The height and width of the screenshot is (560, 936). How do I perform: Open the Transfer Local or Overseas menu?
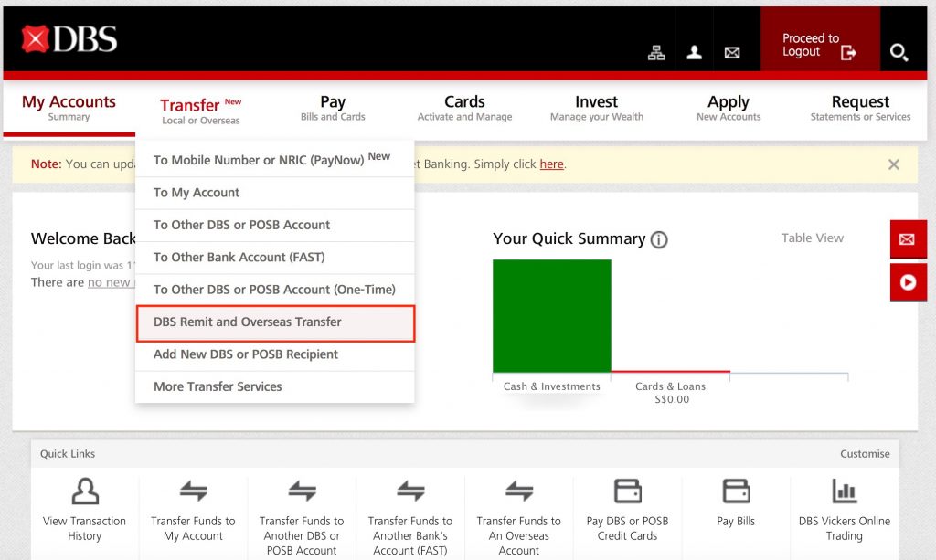[200, 111]
